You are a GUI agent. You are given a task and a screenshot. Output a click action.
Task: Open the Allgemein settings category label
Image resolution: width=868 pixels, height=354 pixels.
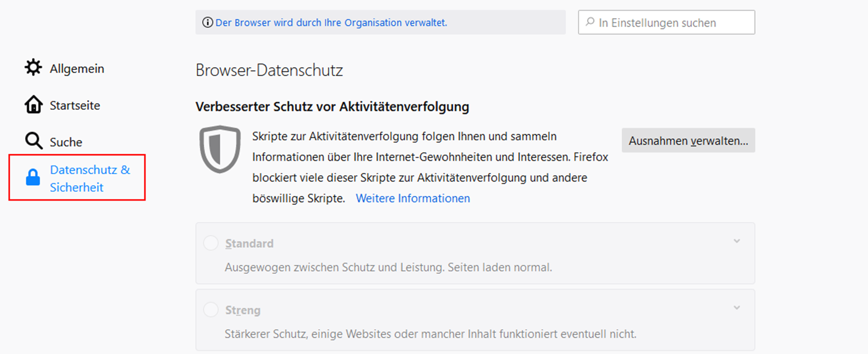tap(77, 69)
